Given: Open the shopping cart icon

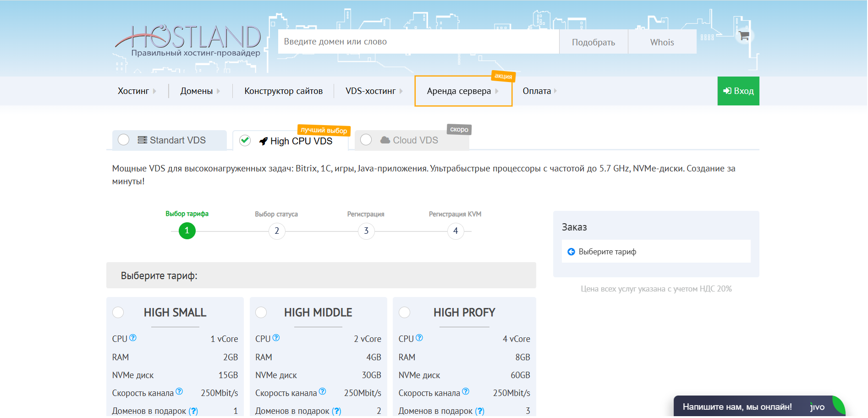Looking at the screenshot, I should coord(744,36).
